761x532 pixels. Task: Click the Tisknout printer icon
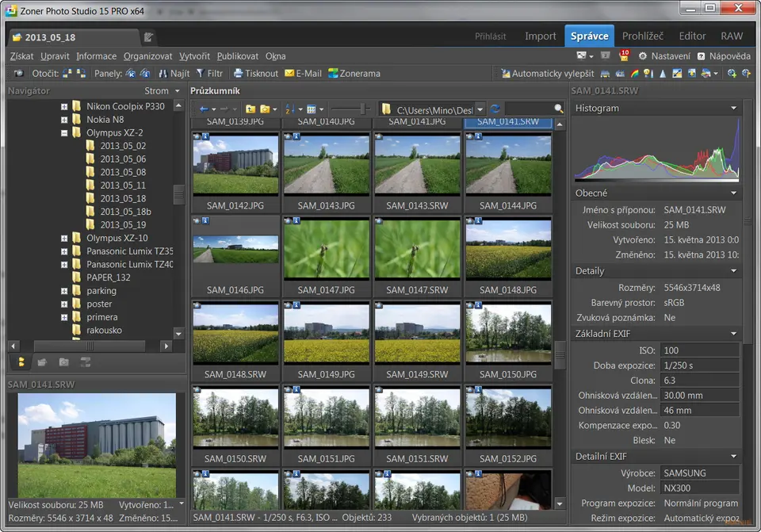[238, 74]
